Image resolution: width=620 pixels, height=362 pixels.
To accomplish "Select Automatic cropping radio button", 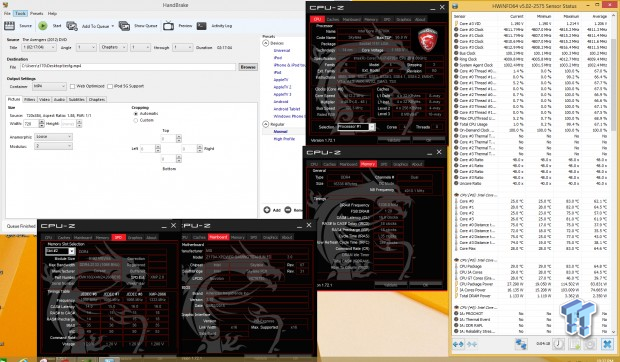I will (x=136, y=114).
